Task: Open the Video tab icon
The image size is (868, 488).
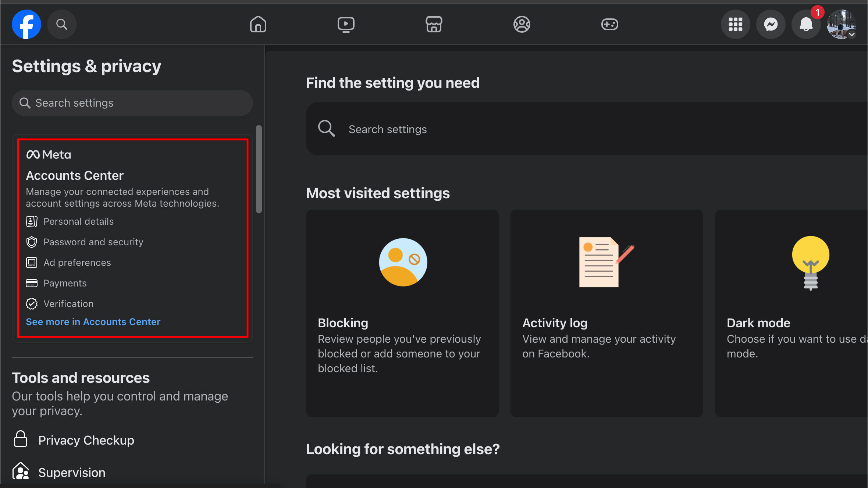Action: [346, 24]
